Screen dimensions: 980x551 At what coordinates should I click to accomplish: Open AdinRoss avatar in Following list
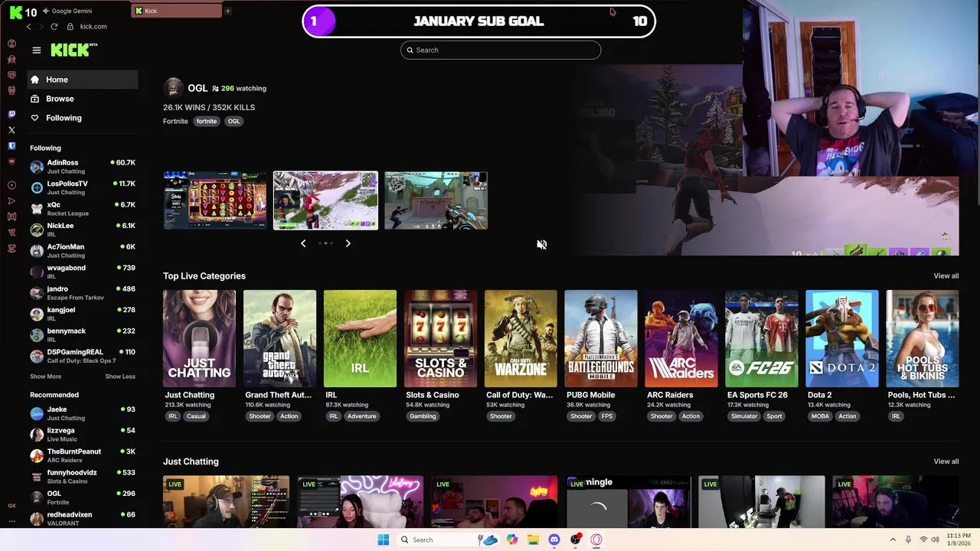[x=37, y=167]
